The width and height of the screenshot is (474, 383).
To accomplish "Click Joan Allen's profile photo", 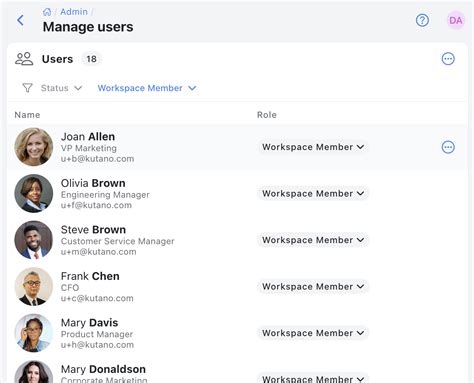I will (x=34, y=147).
